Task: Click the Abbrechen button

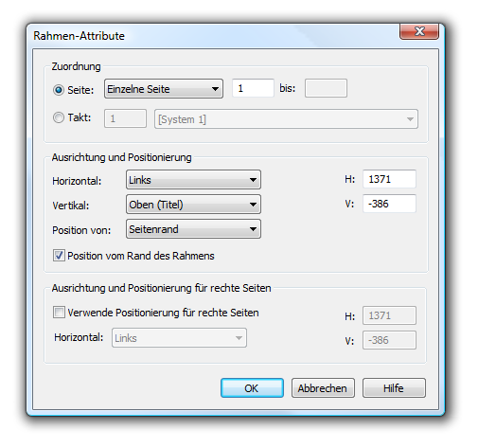Action: (323, 387)
